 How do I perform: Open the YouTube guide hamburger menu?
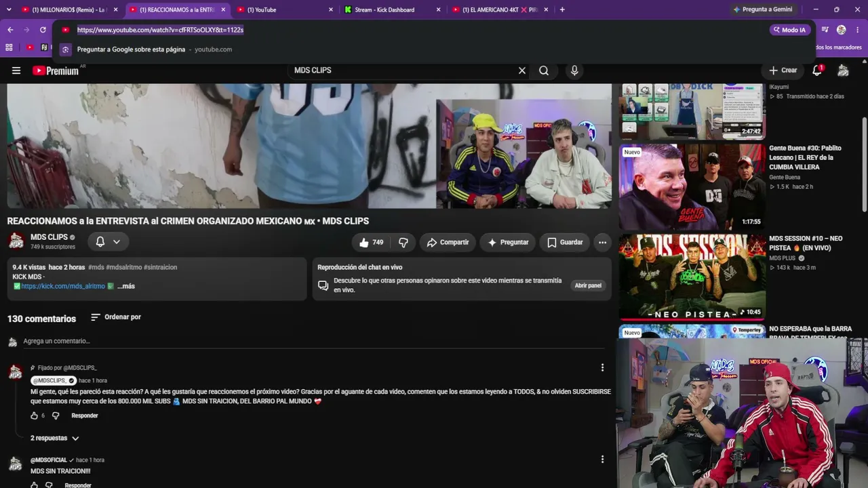coord(16,70)
